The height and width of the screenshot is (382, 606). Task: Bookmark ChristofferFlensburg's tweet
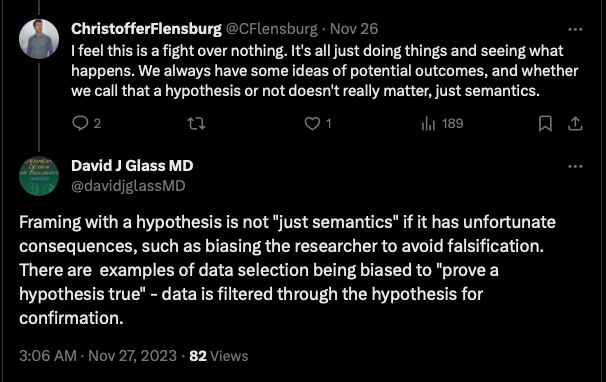click(545, 124)
